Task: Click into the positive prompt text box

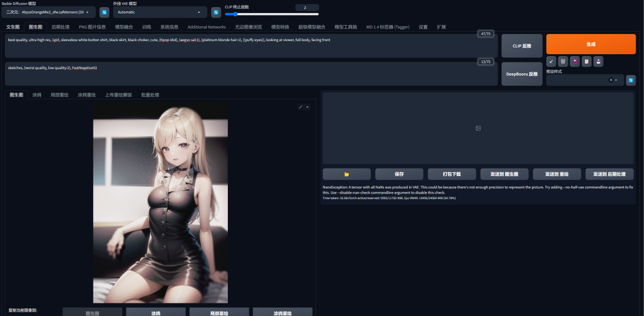Action: [x=252, y=46]
